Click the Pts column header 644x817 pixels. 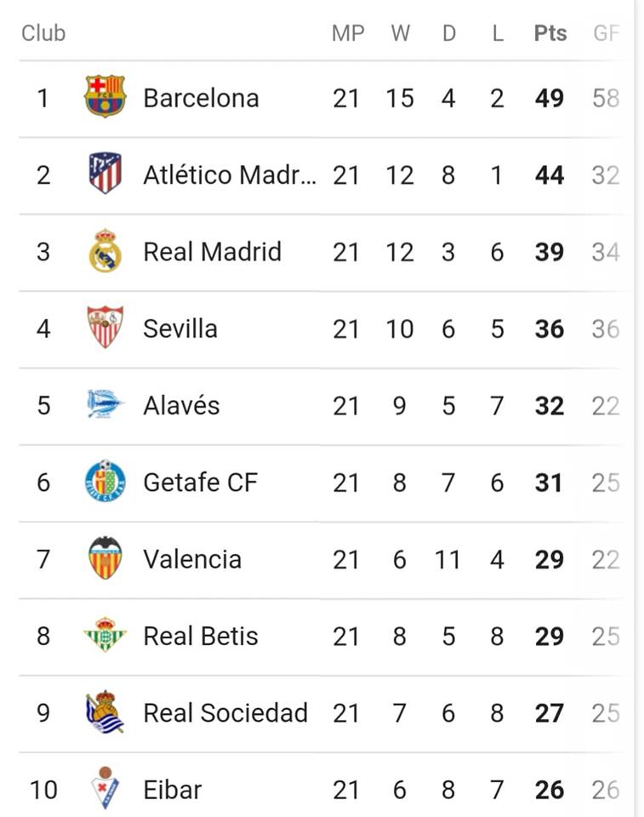550,33
